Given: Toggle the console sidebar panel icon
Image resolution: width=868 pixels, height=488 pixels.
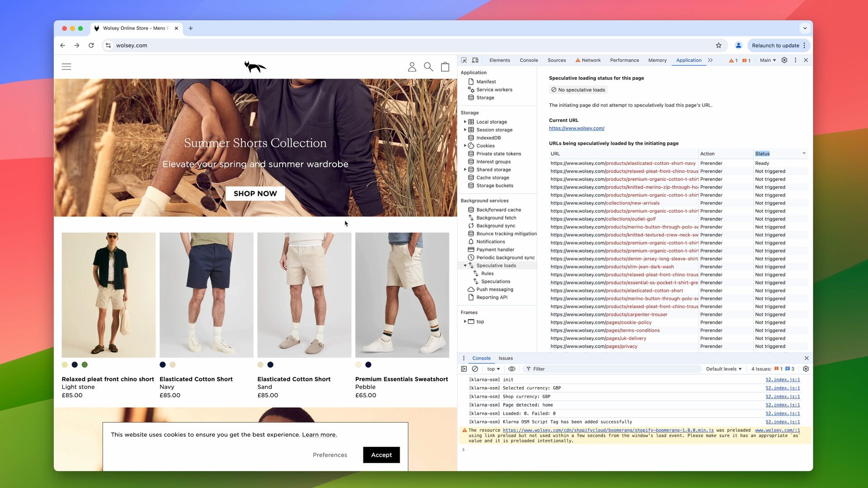Looking at the screenshot, I should (464, 369).
